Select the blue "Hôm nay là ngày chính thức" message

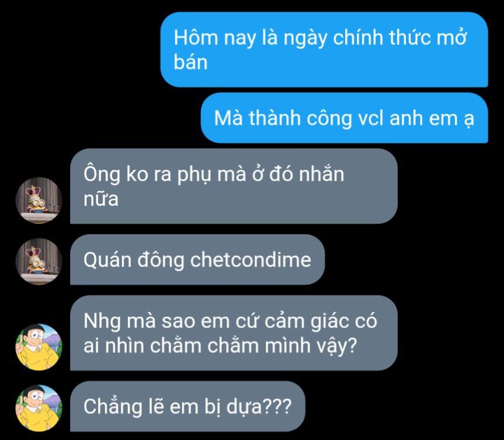(x=324, y=50)
